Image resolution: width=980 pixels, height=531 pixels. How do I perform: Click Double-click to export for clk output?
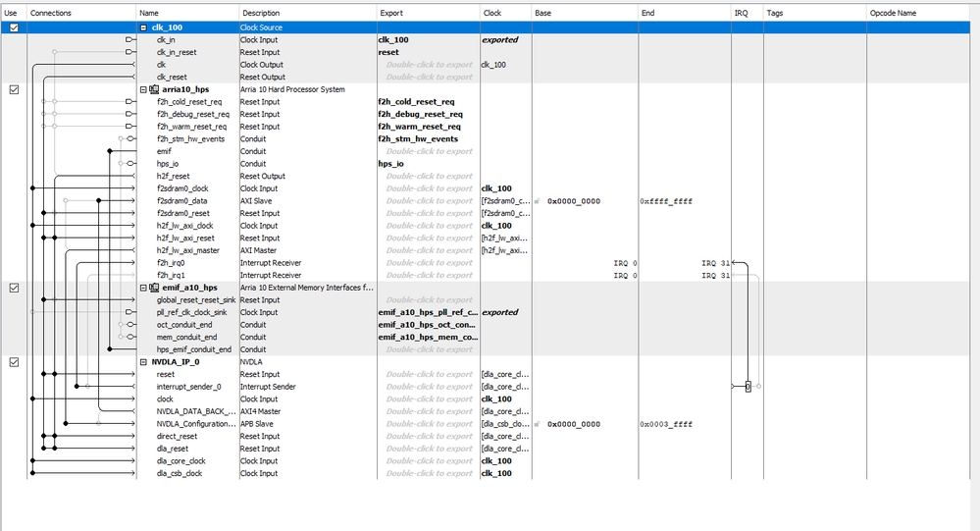click(429, 65)
